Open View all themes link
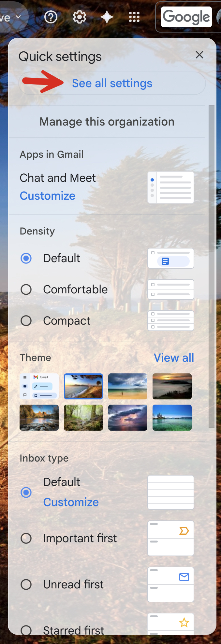The height and width of the screenshot is (644, 221). 174,358
